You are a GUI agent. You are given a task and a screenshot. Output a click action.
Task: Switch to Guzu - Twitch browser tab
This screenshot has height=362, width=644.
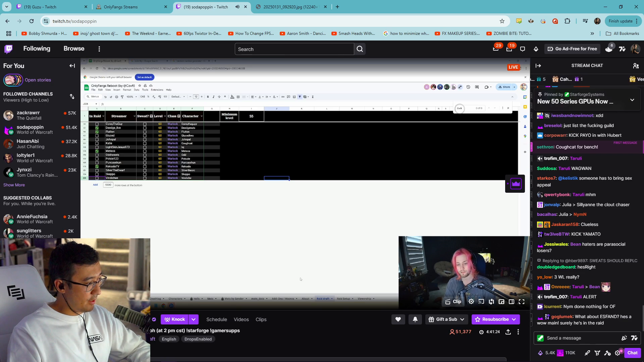coord(52,7)
